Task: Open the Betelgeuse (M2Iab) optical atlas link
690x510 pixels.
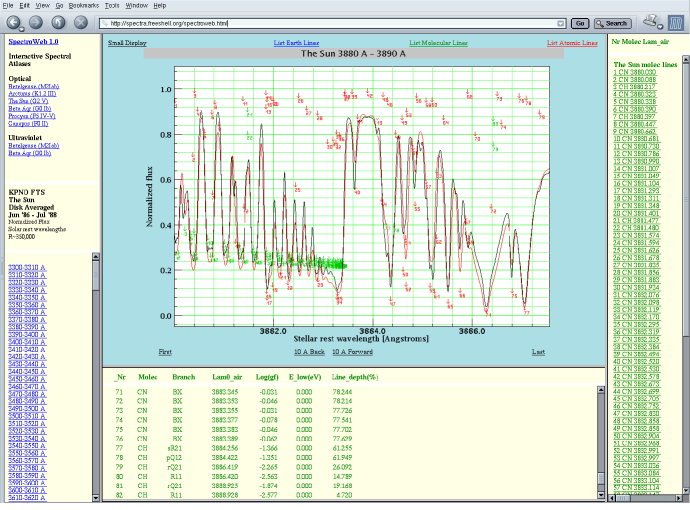Action: click(34, 88)
